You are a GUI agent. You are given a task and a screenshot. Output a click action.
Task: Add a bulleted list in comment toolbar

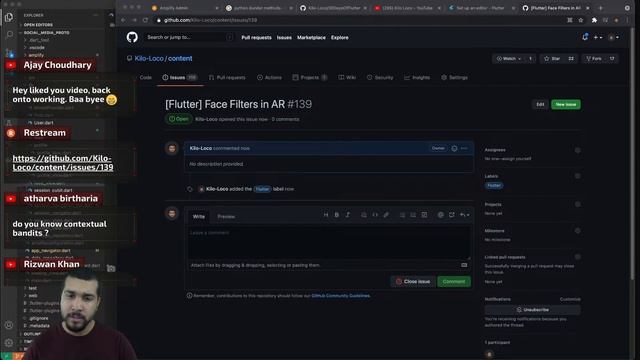tap(402, 215)
